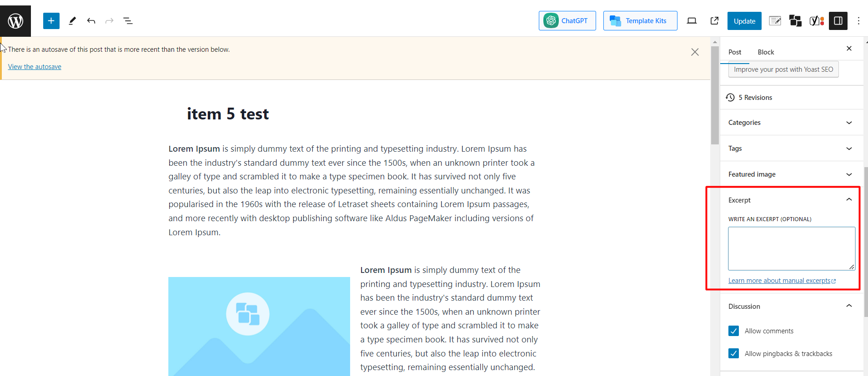
Task: Select the Tools pencil icon
Action: click(72, 21)
